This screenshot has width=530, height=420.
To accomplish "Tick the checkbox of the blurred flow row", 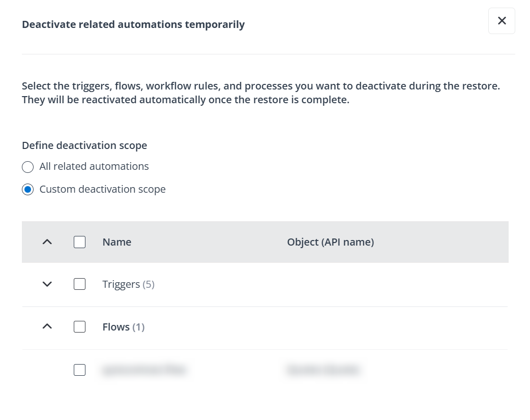I will [79, 370].
